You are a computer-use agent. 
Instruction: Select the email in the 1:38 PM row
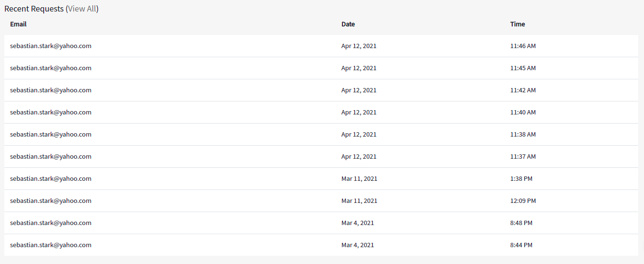[51, 179]
